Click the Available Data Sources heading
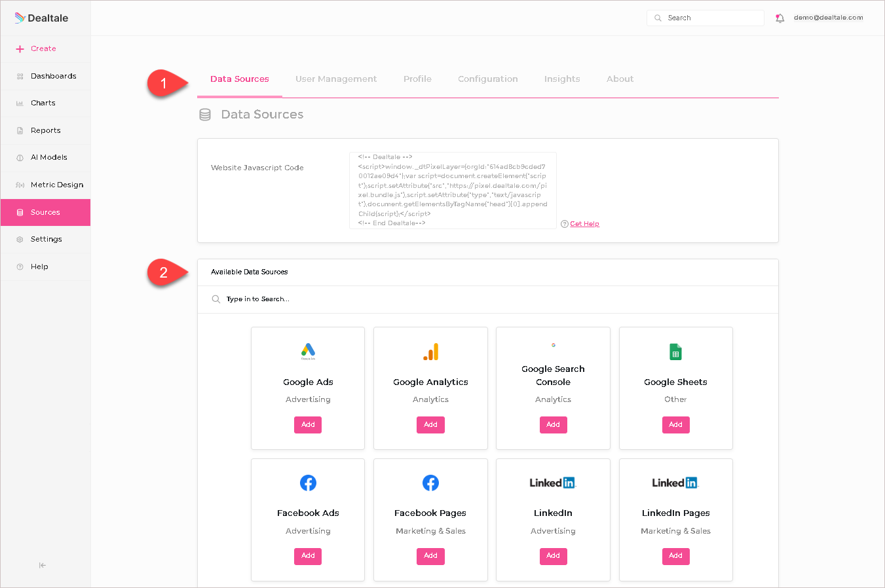This screenshot has width=885, height=588. point(249,272)
